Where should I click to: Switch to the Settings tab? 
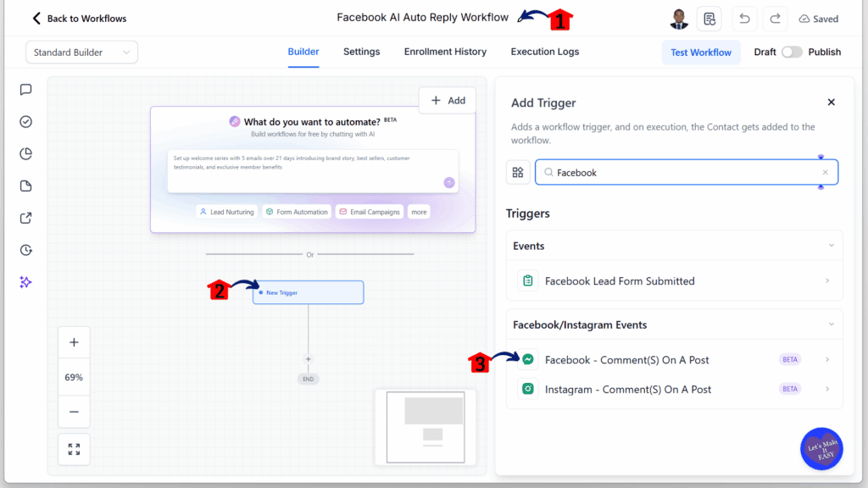click(x=361, y=52)
